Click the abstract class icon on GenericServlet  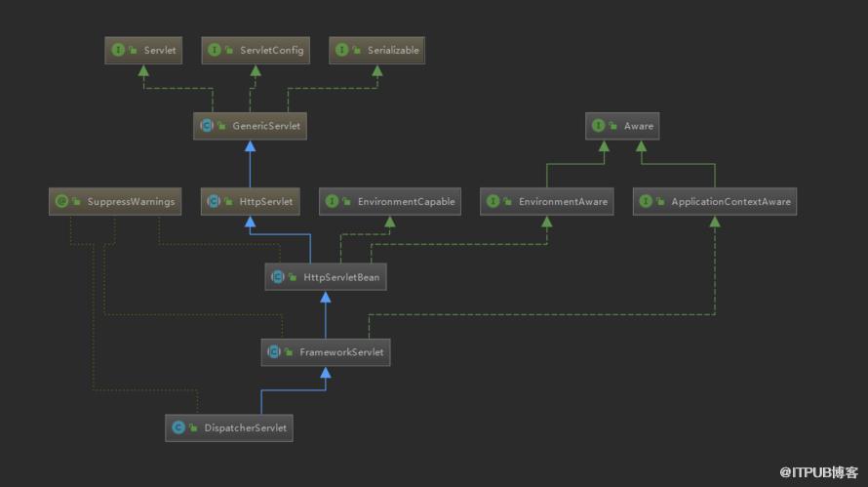coord(207,126)
